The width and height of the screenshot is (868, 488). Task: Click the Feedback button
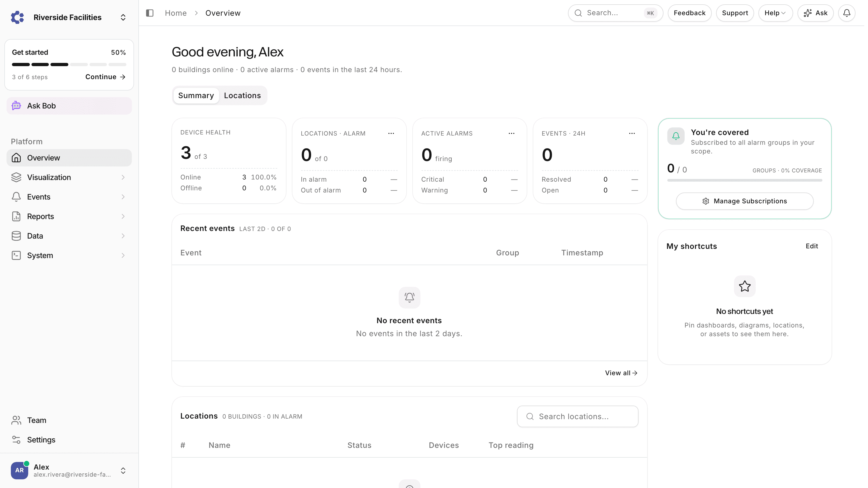click(x=690, y=13)
